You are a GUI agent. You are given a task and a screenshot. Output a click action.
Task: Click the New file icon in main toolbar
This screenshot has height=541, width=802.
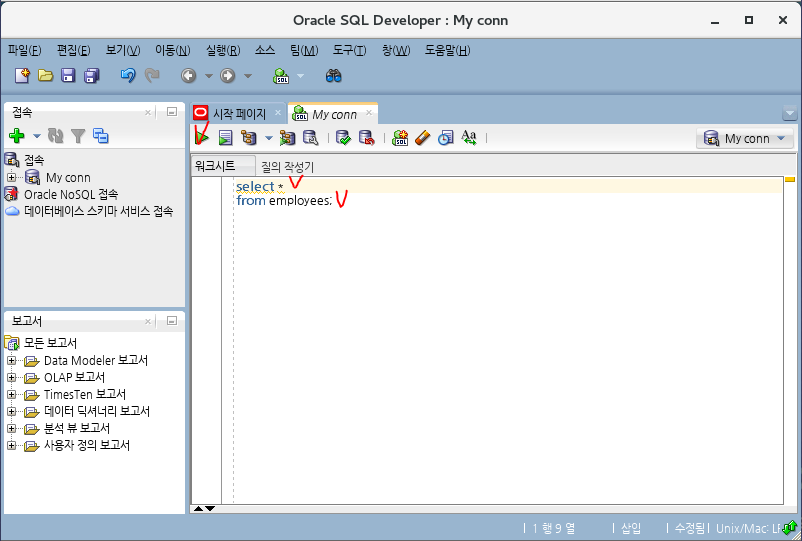pos(23,76)
